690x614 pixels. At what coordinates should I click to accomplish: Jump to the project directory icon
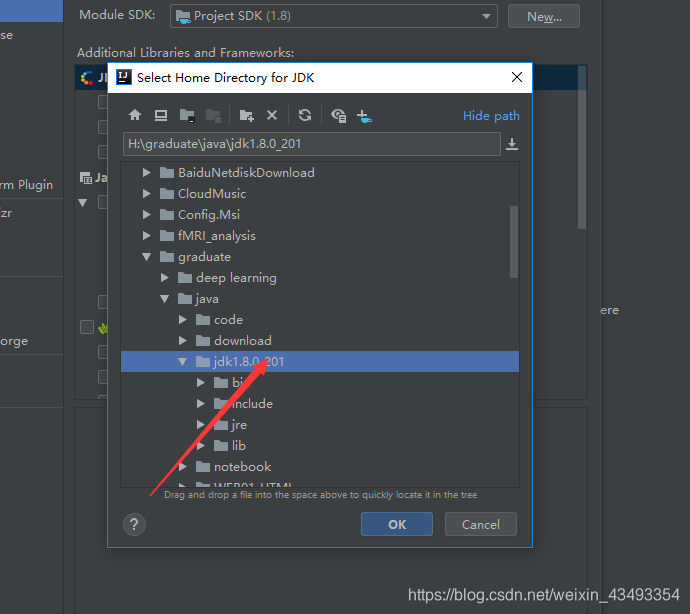pyautogui.click(x=187, y=115)
